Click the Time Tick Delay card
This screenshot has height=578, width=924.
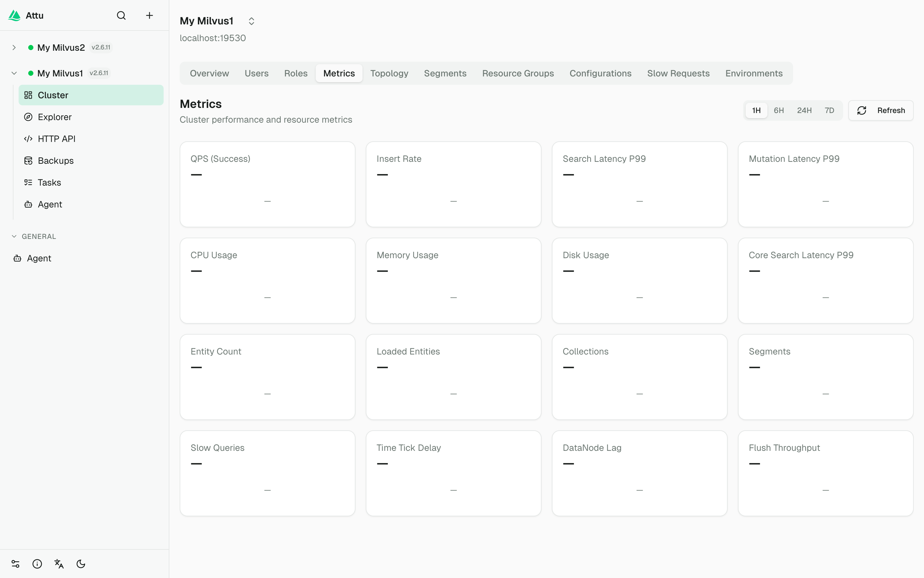[x=453, y=473]
